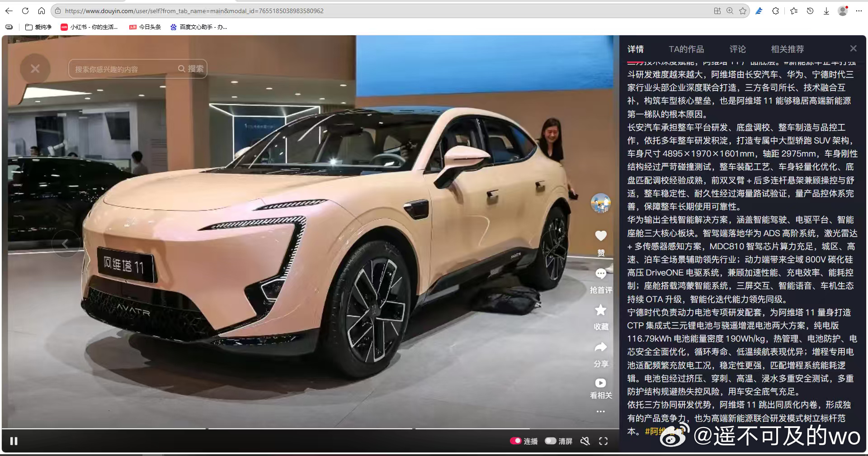The height and width of the screenshot is (456, 868).
Task: Enter fullscreen mode with the fullscreen icon
Action: pyautogui.click(x=603, y=441)
